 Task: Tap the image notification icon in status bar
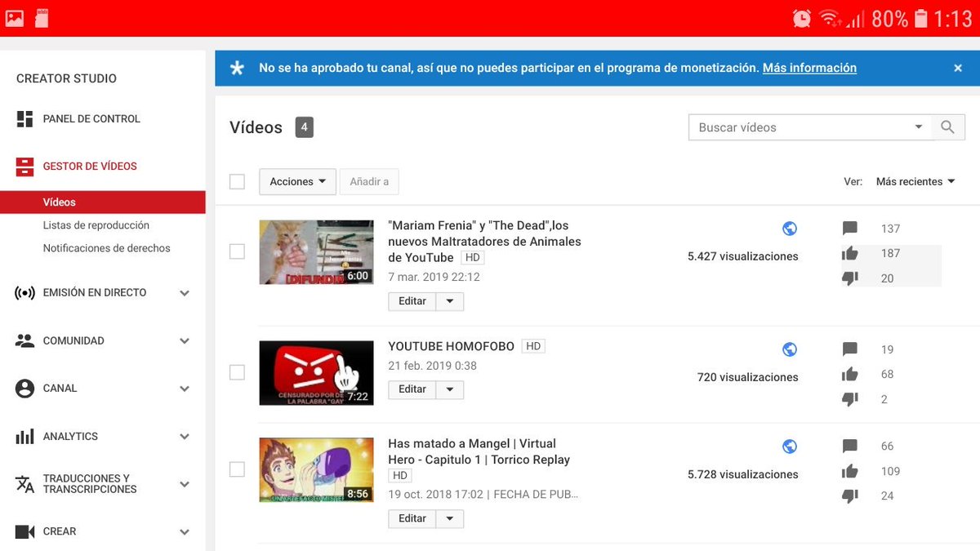tap(15, 18)
